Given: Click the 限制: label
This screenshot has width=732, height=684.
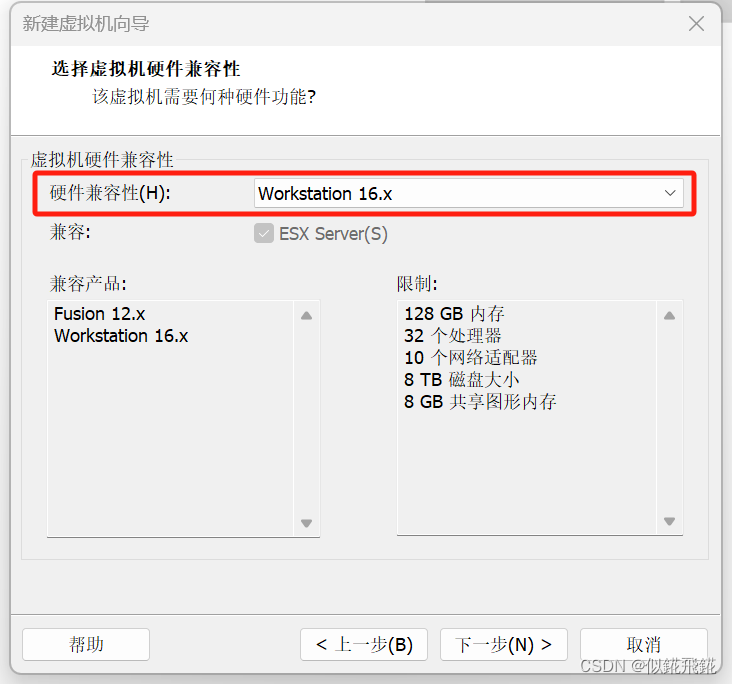Looking at the screenshot, I should pyautogui.click(x=417, y=283).
